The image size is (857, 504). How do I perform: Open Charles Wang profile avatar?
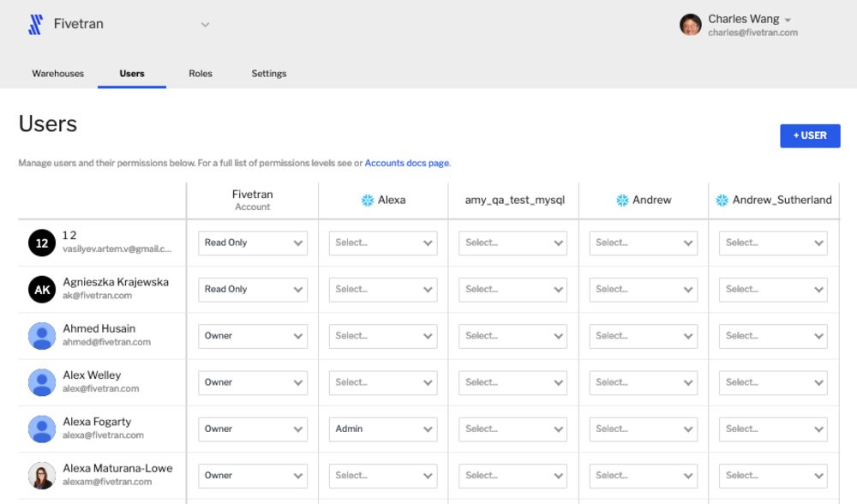coord(690,25)
